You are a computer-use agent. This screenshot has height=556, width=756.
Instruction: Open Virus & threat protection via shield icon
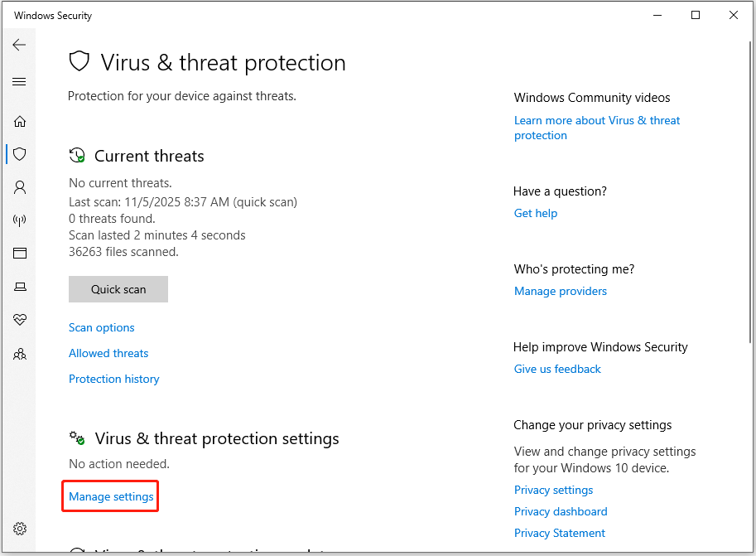pyautogui.click(x=18, y=154)
